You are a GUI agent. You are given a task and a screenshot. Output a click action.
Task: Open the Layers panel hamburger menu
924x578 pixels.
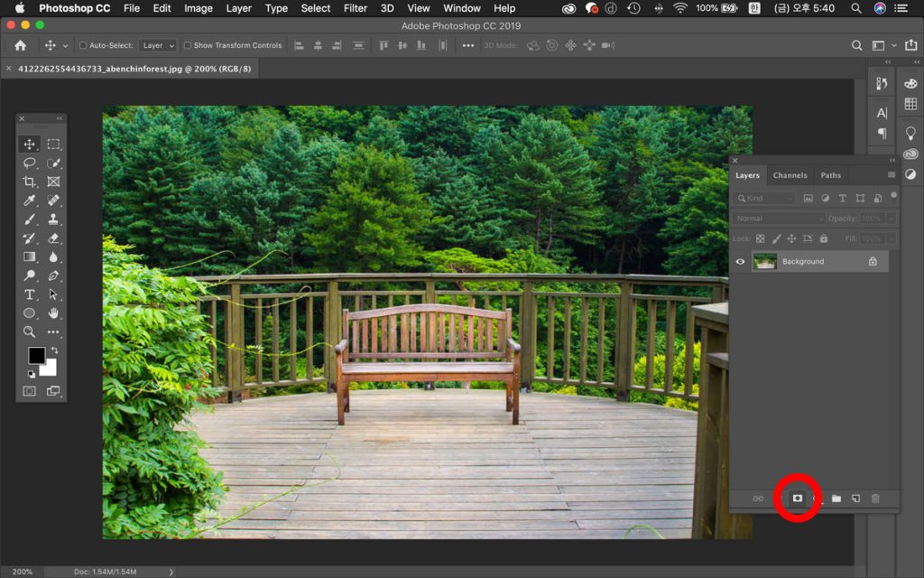click(x=892, y=175)
